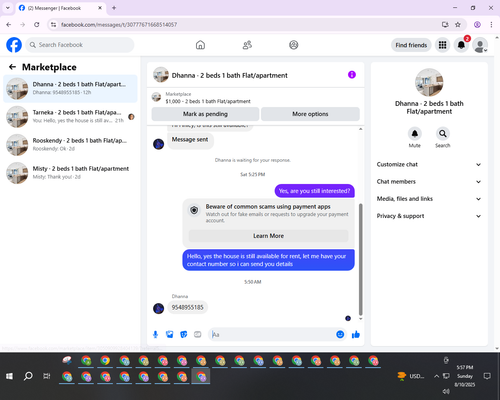Open the Tarneka conversation
Image resolution: width=500 pixels, height=400 pixels.
pyautogui.click(x=70, y=117)
